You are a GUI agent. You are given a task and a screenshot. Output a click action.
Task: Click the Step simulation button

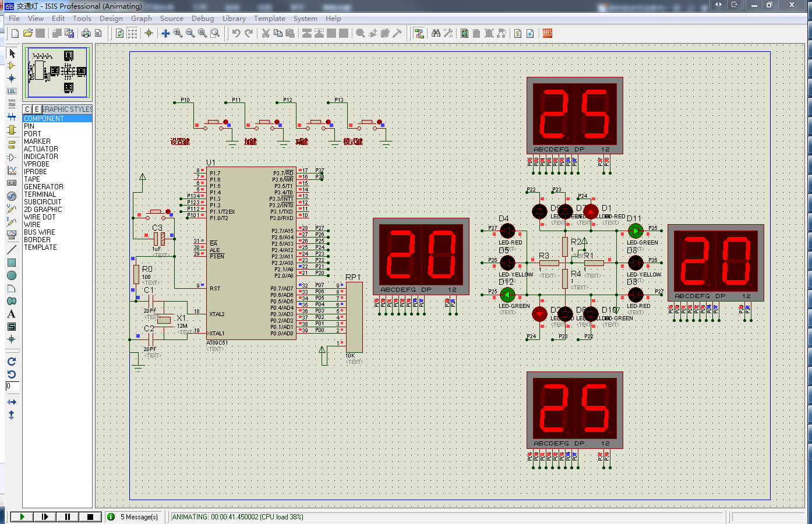pos(44,516)
